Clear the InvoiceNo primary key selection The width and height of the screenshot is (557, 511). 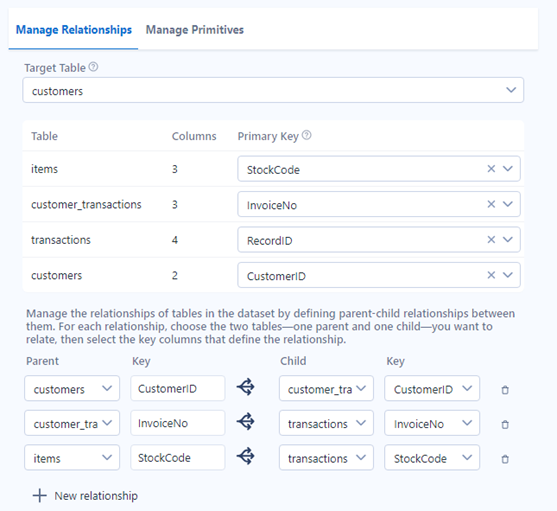click(491, 204)
